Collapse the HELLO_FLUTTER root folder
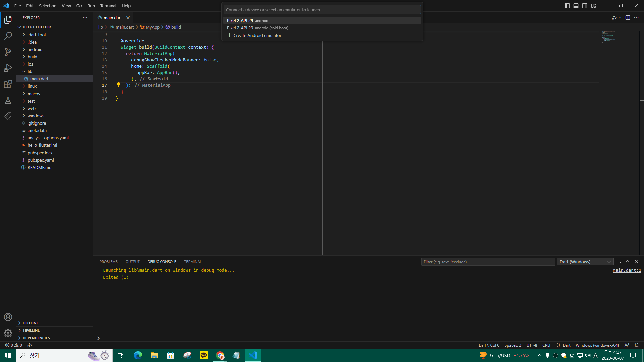This screenshot has width=644, height=362. 54,27
